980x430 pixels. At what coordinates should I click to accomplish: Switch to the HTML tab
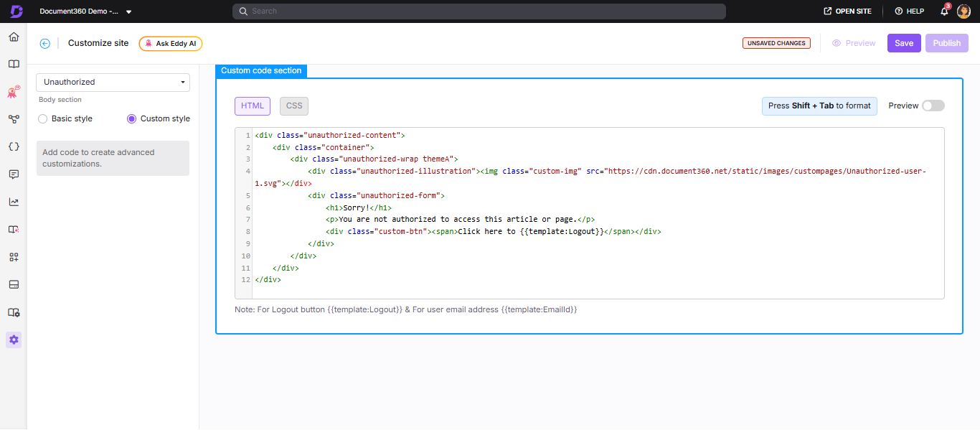pos(253,106)
